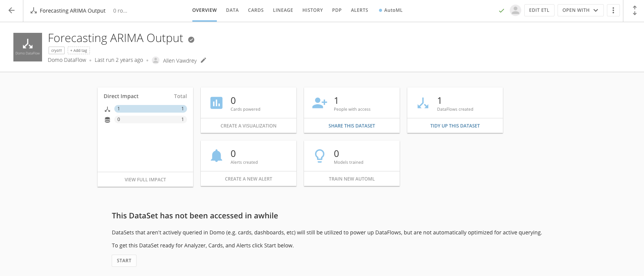Click the EDIT ETL button
This screenshot has height=276, width=644.
coord(539,10)
